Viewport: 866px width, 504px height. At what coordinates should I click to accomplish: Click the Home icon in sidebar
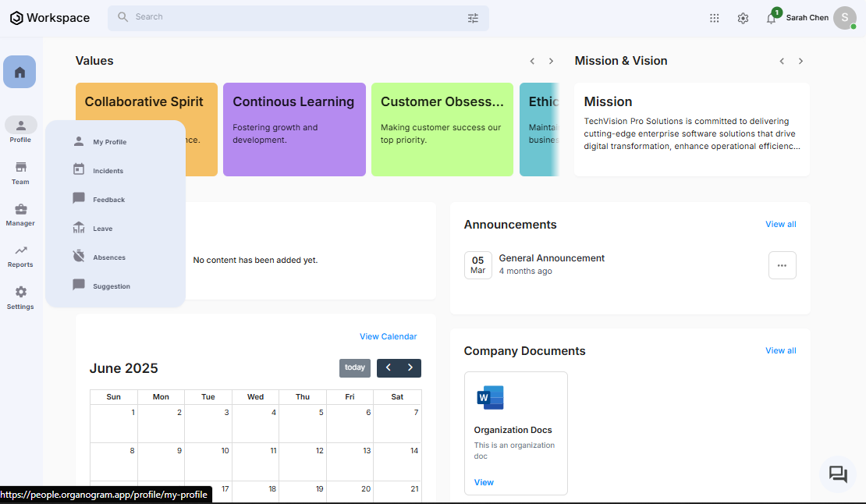click(x=20, y=72)
